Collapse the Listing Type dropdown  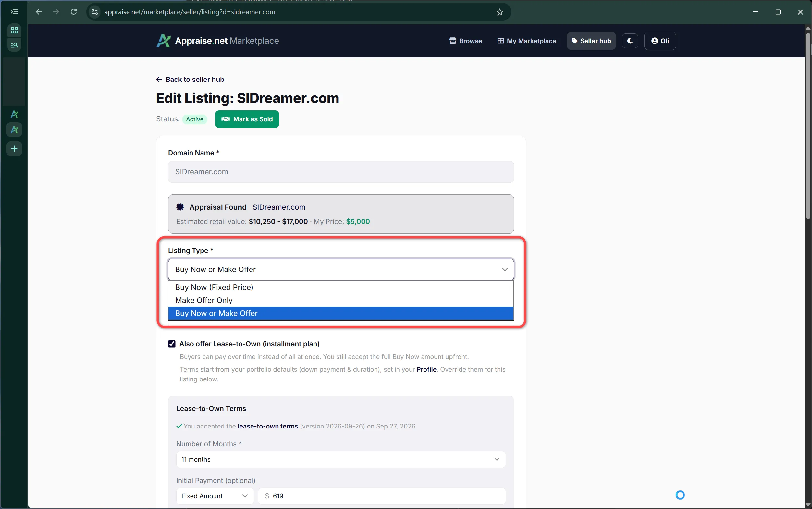click(x=341, y=269)
